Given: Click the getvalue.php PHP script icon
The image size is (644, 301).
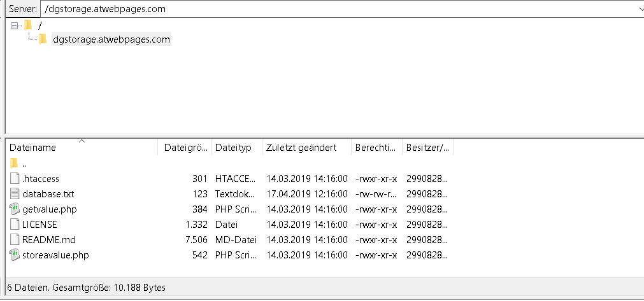Looking at the screenshot, I should [x=15, y=209].
